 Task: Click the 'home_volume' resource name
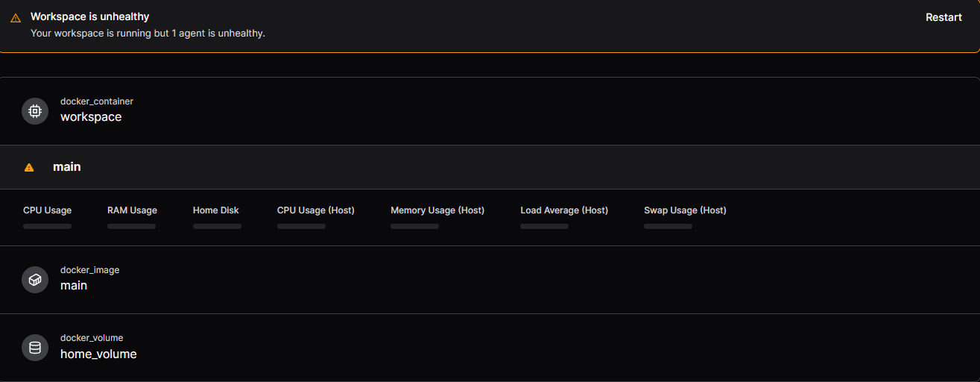click(x=98, y=354)
